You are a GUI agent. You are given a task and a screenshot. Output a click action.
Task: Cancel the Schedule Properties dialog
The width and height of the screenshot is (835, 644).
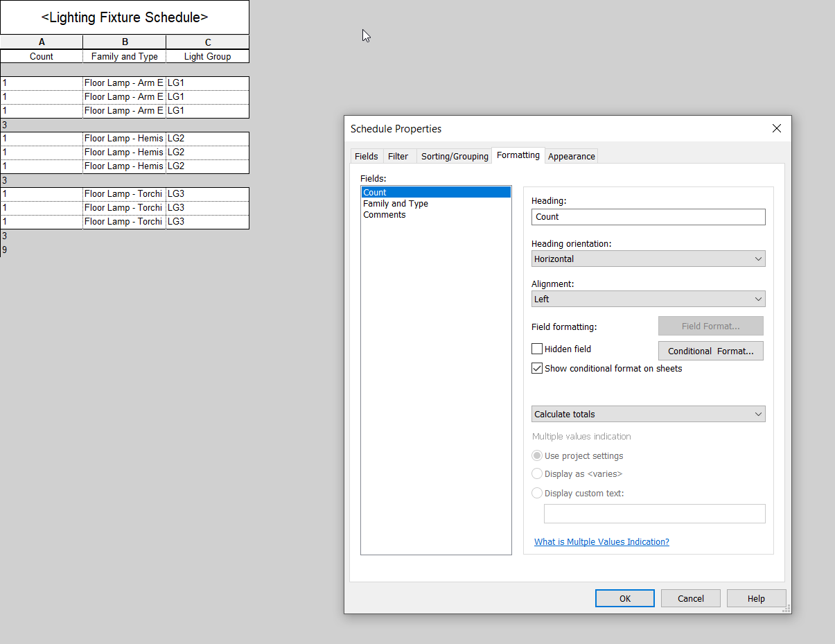coord(690,598)
